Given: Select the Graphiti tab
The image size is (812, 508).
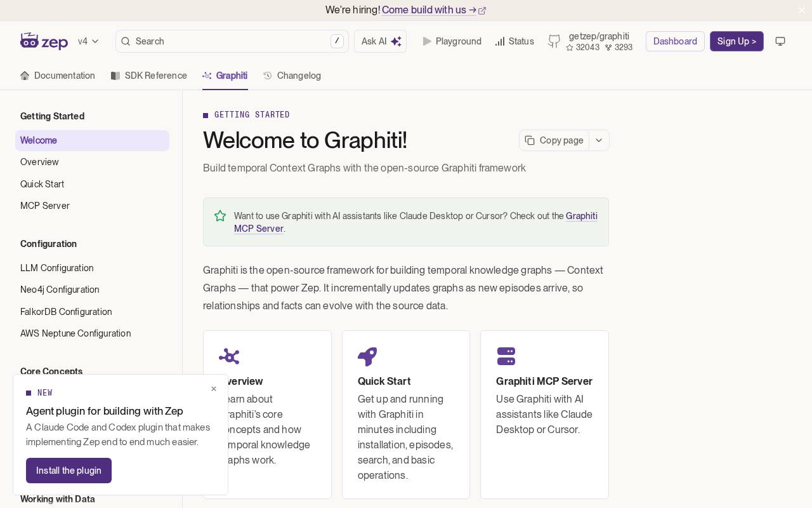Looking at the screenshot, I should (x=225, y=76).
